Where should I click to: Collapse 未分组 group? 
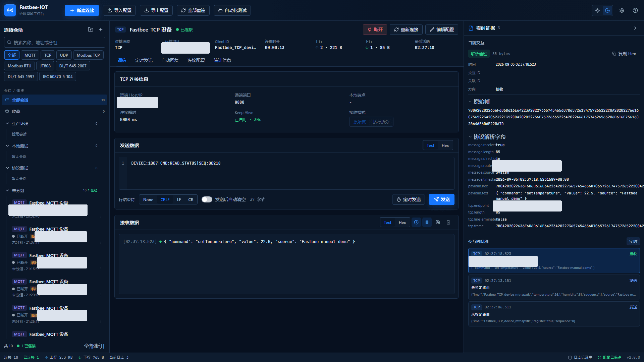pos(7,190)
